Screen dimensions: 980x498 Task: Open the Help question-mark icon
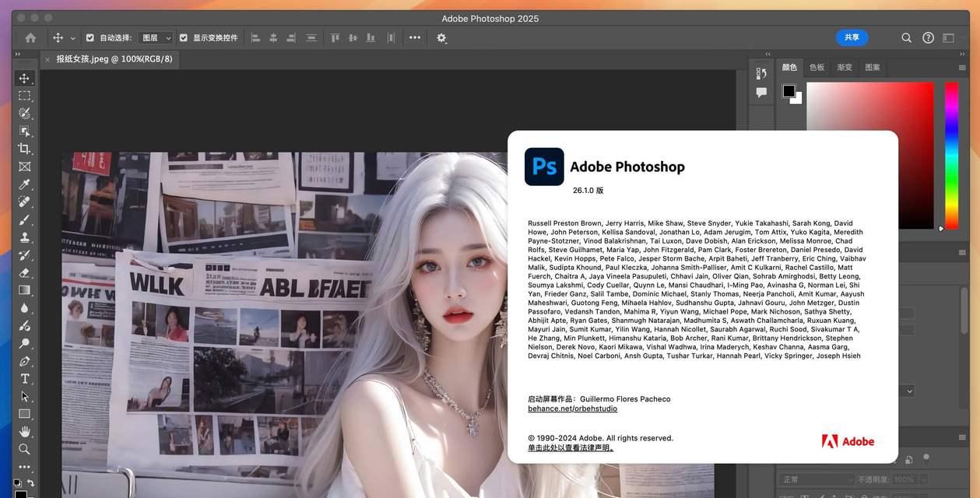928,37
